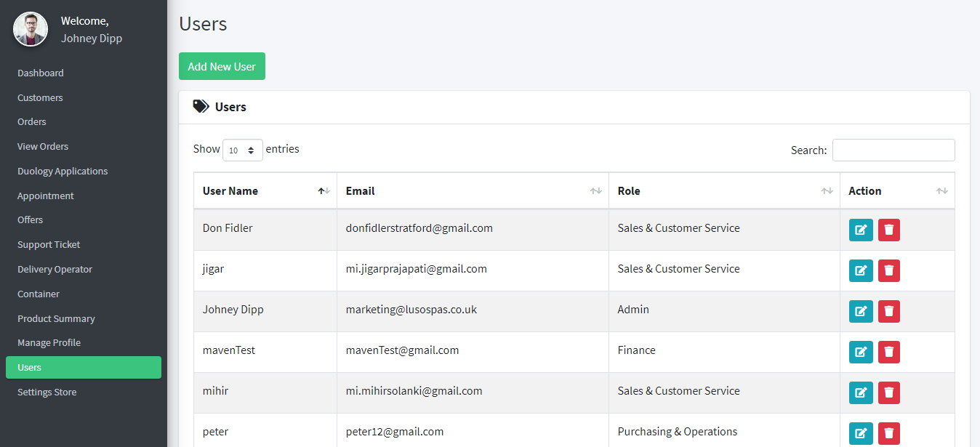Edit the mihir user

(x=861, y=392)
